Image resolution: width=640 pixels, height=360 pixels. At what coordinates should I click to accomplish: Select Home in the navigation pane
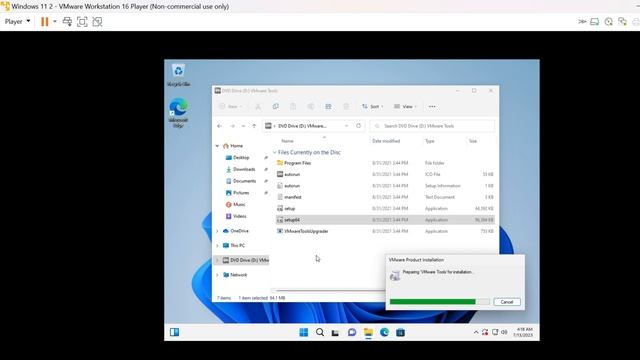[233, 146]
